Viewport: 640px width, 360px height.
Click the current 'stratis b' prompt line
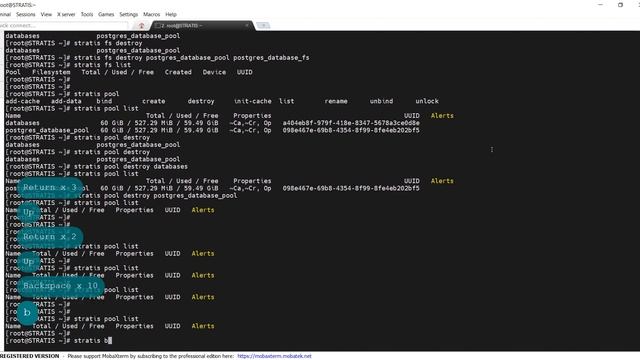point(58,340)
